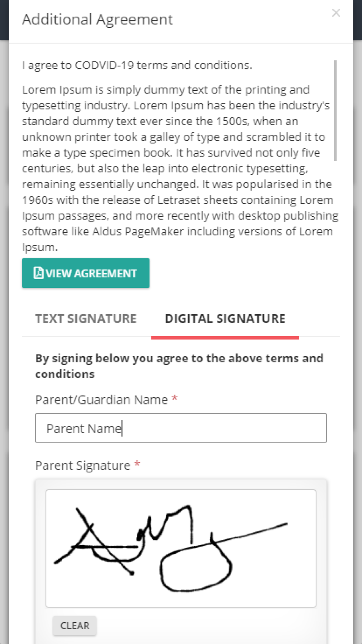
Task: Close the Additional Agreement dialog
Action: [x=336, y=13]
